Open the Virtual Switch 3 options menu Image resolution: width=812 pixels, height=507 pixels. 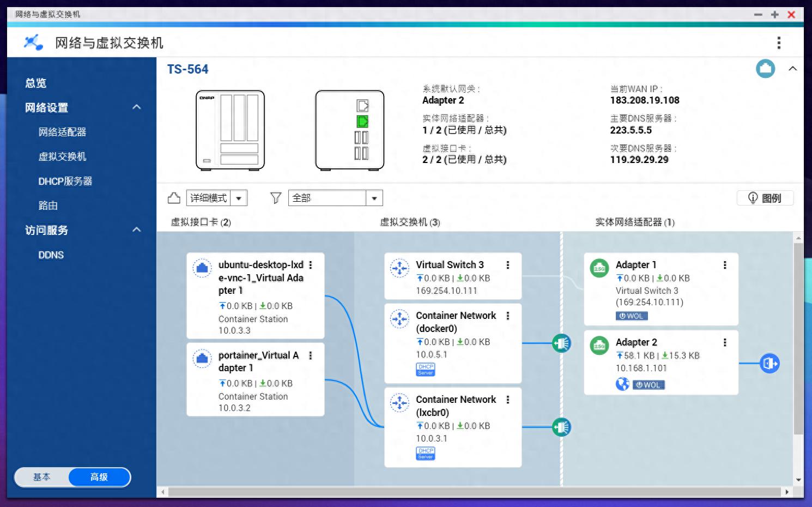[508, 265]
